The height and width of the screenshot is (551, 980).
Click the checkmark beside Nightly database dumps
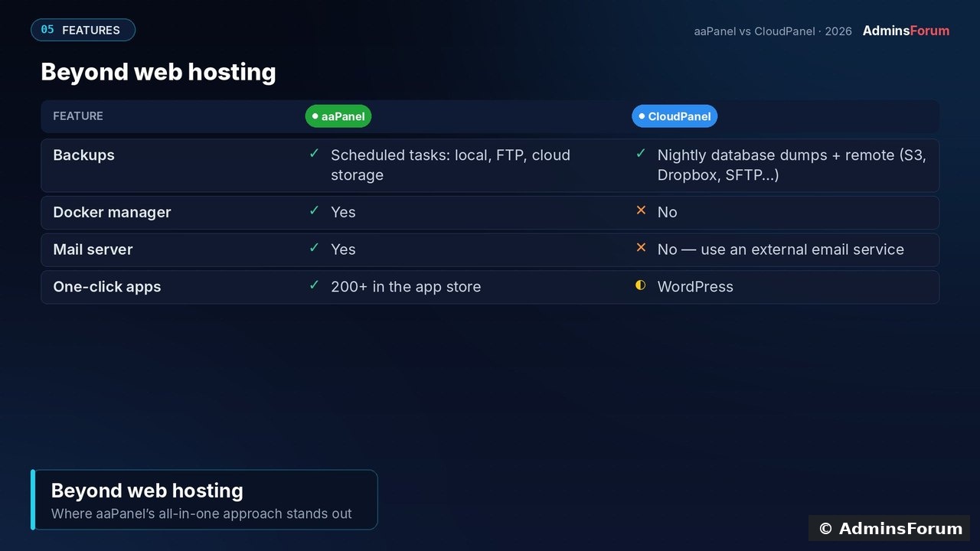click(x=641, y=154)
